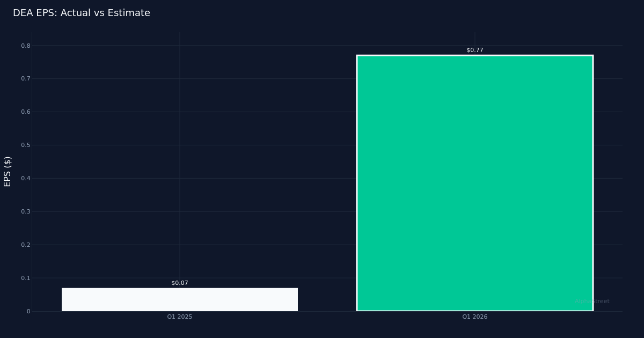The image size is (644, 338).
Task: Select the Q1 2026 green bar
Action: [x=474, y=182]
